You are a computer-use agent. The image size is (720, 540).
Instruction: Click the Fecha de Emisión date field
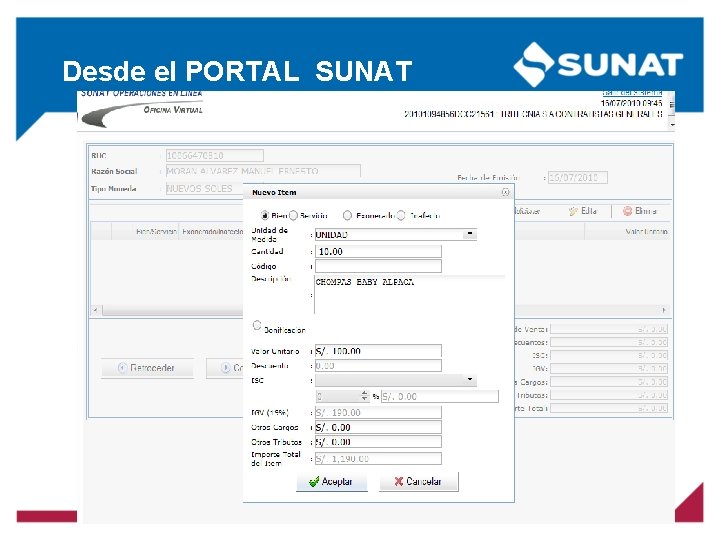click(x=578, y=177)
